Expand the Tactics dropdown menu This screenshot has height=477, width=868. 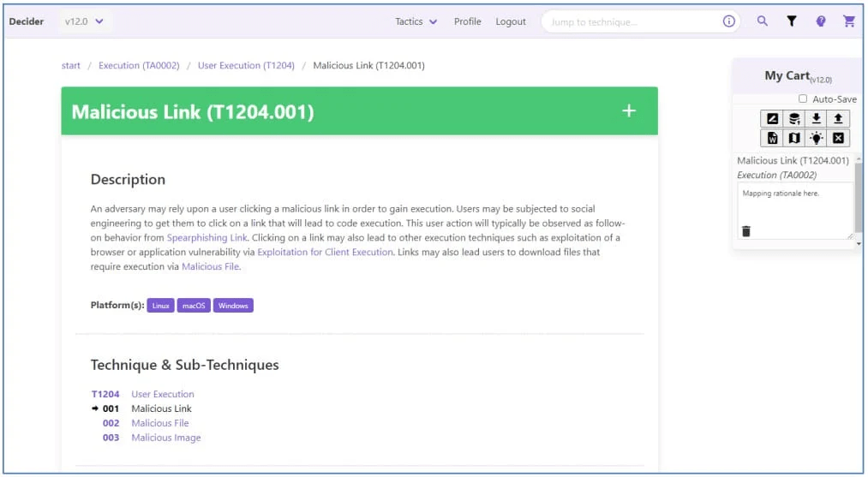(416, 21)
